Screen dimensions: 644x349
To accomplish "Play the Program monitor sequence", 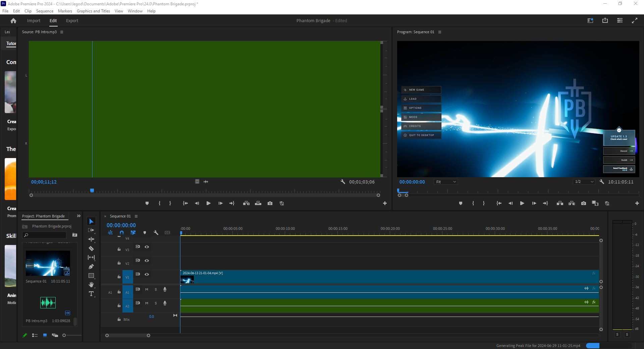I will click(522, 203).
